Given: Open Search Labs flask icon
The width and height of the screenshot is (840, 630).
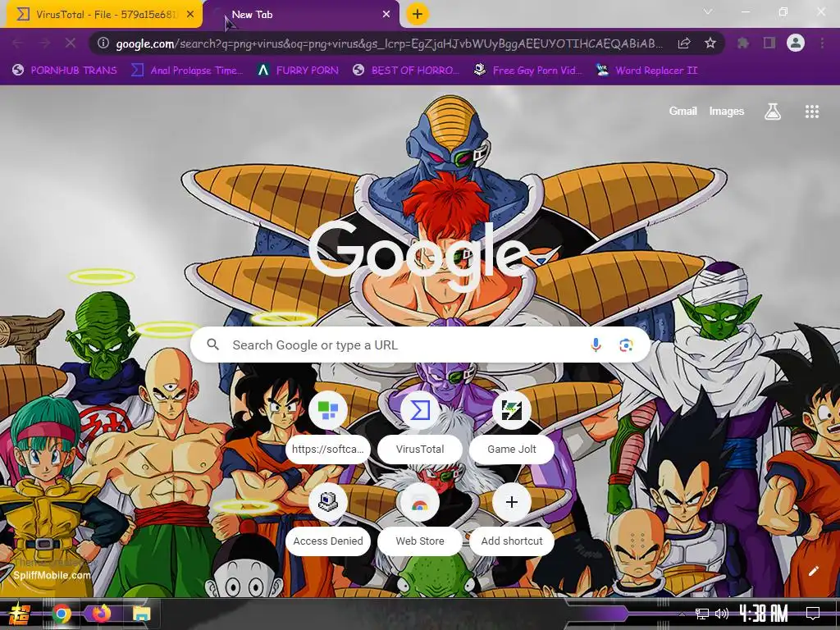Looking at the screenshot, I should click(x=773, y=112).
